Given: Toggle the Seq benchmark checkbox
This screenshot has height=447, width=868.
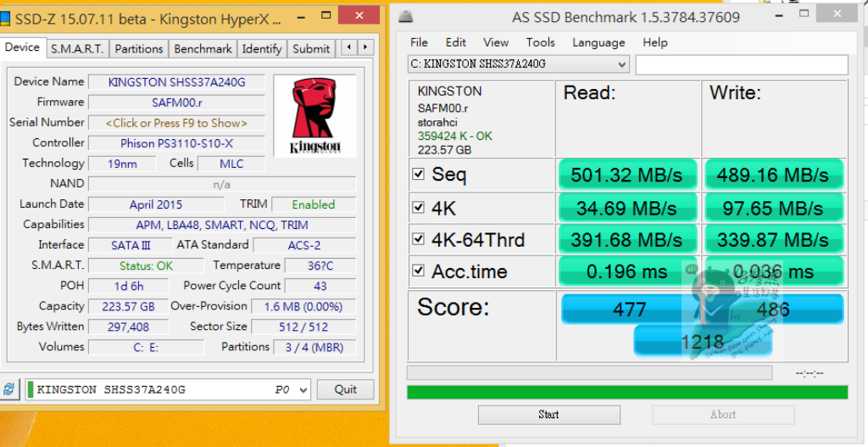Looking at the screenshot, I should (419, 174).
